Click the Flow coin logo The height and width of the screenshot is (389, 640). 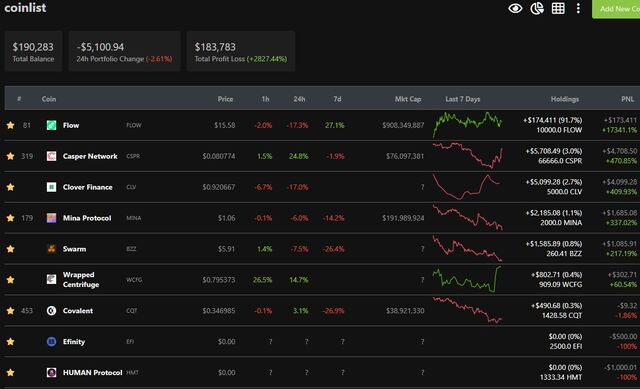51,125
